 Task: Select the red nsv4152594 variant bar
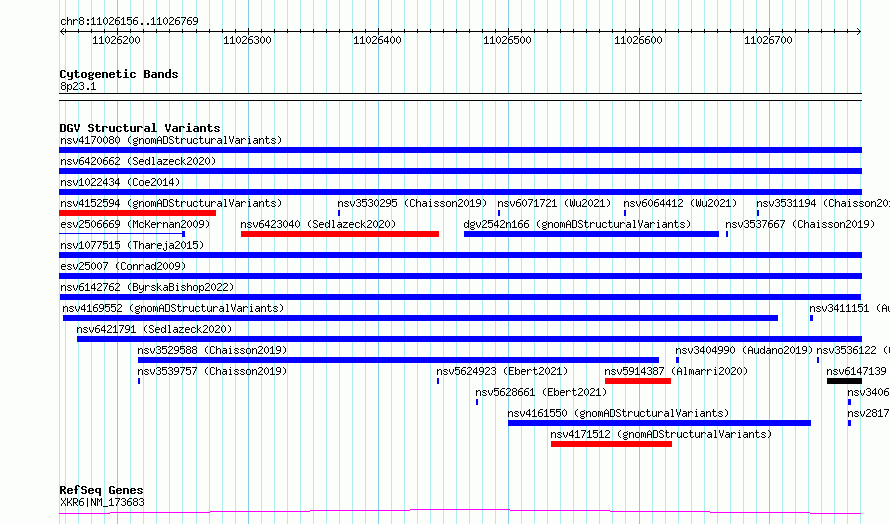pyautogui.click(x=137, y=213)
